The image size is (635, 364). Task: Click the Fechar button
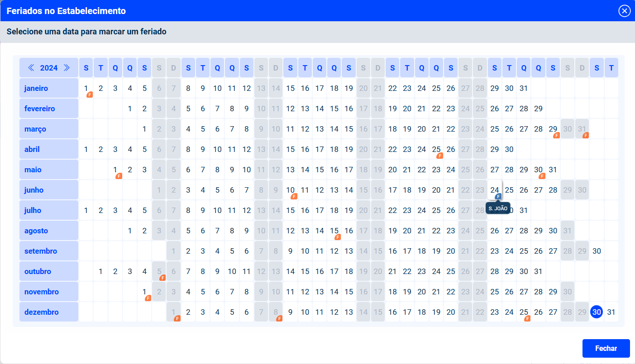pyautogui.click(x=606, y=348)
